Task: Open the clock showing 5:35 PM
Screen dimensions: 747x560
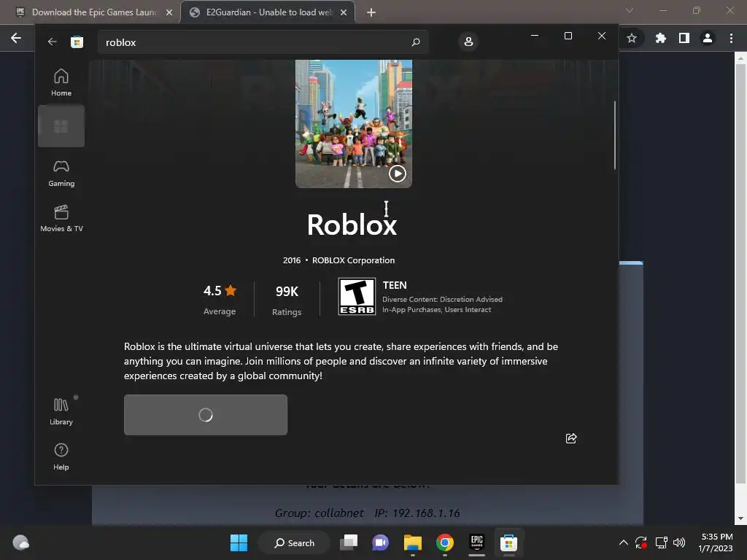Action: pyautogui.click(x=716, y=542)
